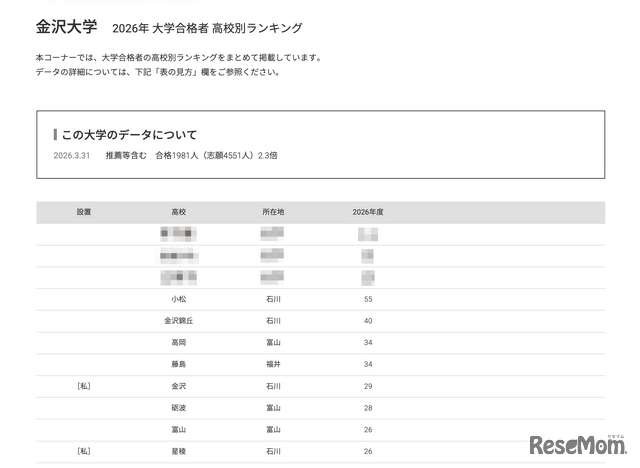640x468 pixels.
Task: Click the intro line starting 本コーナーでは
Action: pos(179,58)
